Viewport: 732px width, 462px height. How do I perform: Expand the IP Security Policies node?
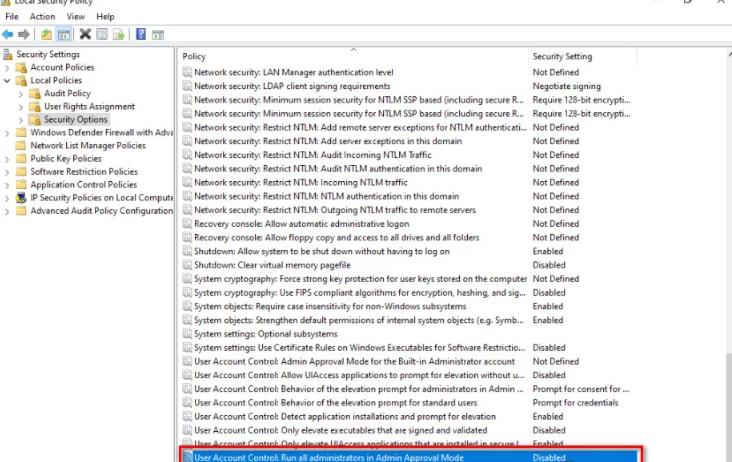pyautogui.click(x=7, y=198)
